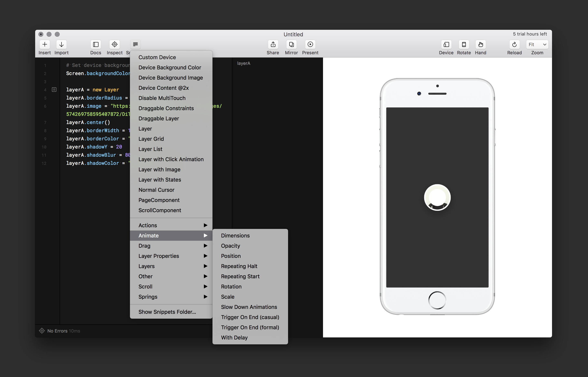Screen dimensions: 588x377
Task: Toggle Disable MultiTouch option
Action: pos(162,98)
